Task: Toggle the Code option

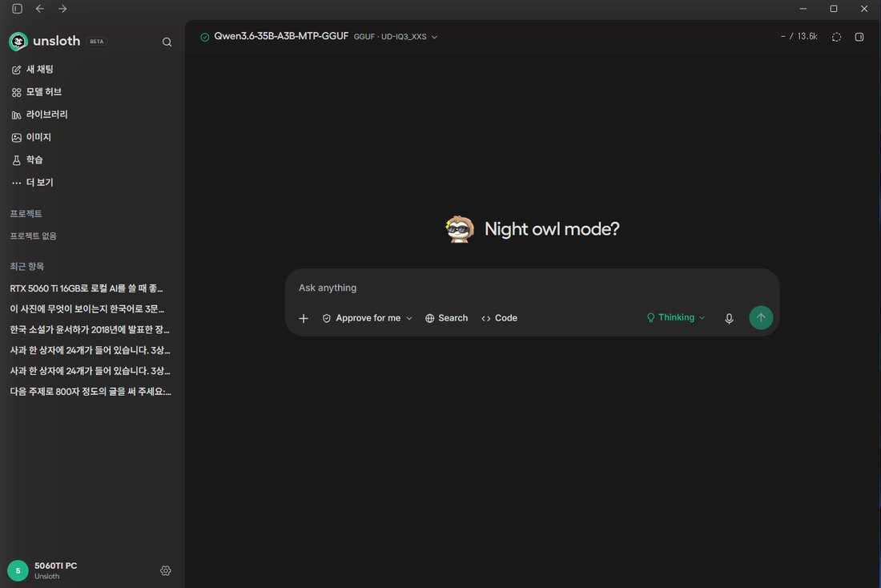Action: (x=500, y=318)
